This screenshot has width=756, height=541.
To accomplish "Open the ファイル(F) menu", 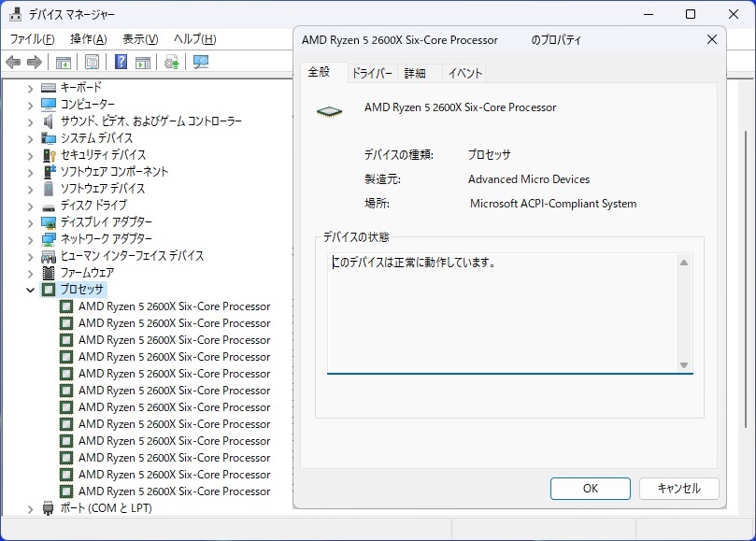I will tap(33, 39).
